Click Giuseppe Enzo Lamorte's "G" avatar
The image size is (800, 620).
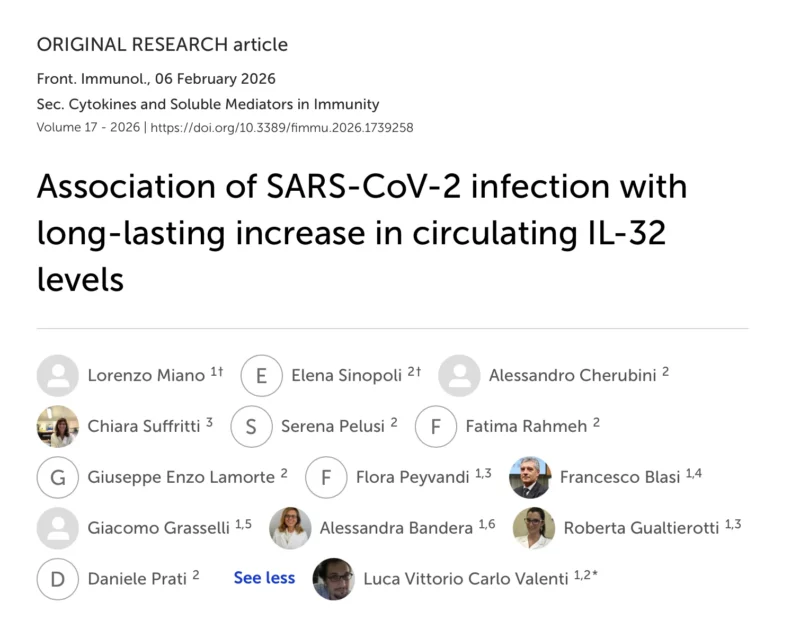(58, 477)
